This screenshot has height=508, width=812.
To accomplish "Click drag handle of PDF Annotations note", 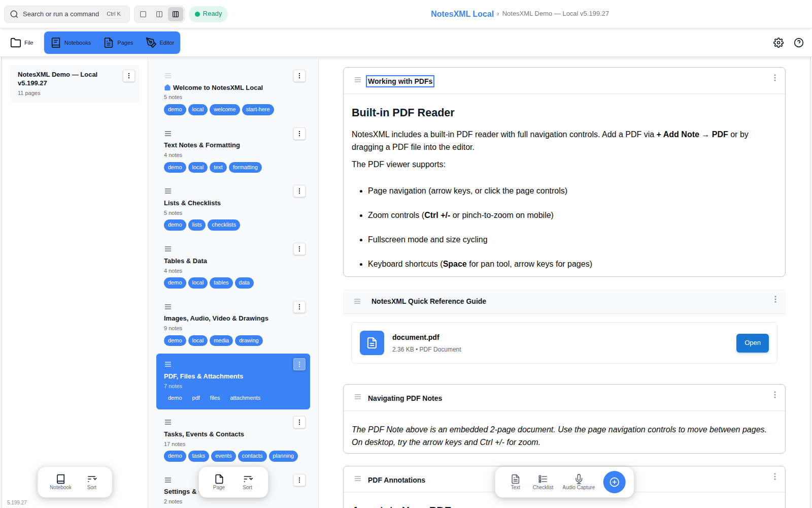I will pyautogui.click(x=358, y=479).
